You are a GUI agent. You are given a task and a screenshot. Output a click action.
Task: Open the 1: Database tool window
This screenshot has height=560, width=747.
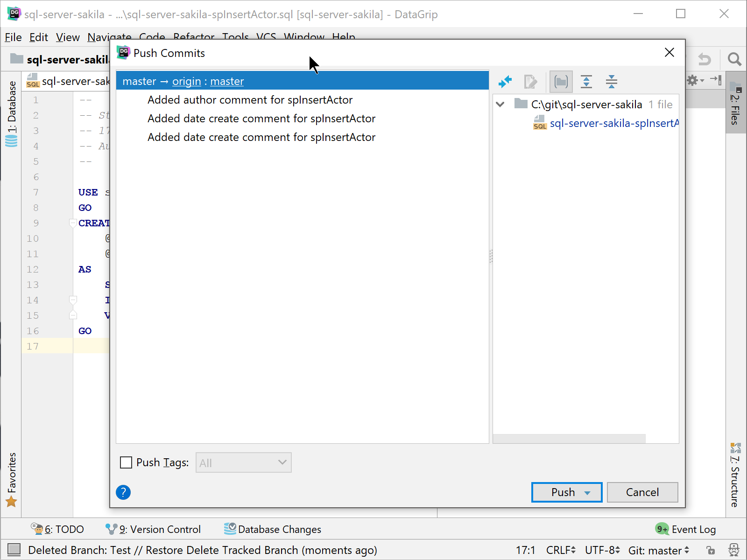(x=11, y=113)
